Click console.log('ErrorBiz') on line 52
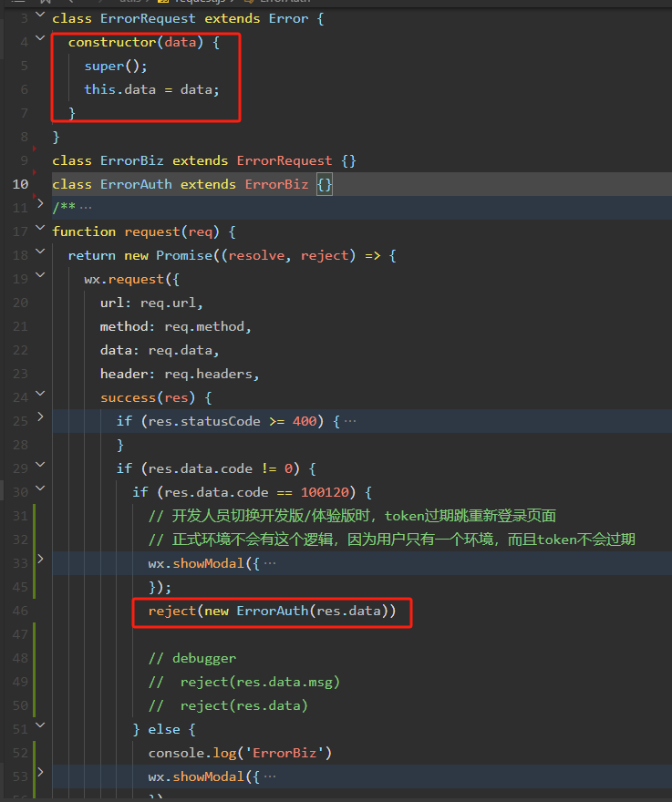This screenshot has width=672, height=802. coord(240,753)
